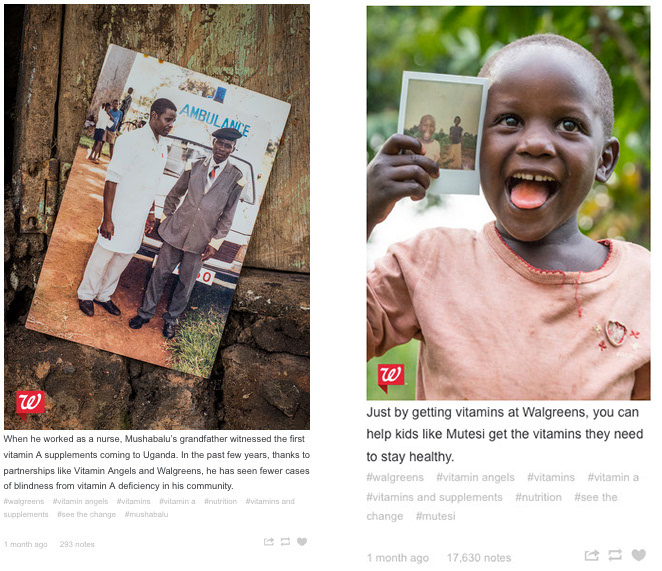This screenshot has height=571, width=662.
Task: Click Walgreens logo on ambulance photo
Action: coord(30,404)
